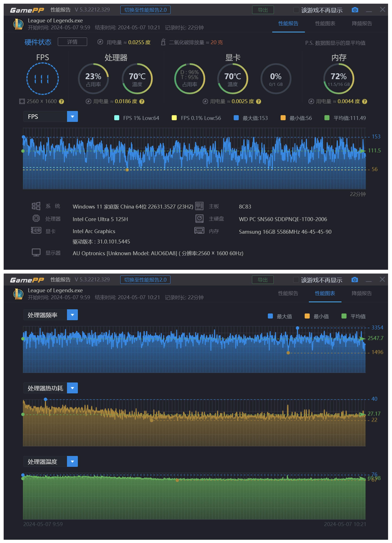392x543 pixels.
Task: Click memory usage gauge showing 72%
Action: tap(339, 79)
